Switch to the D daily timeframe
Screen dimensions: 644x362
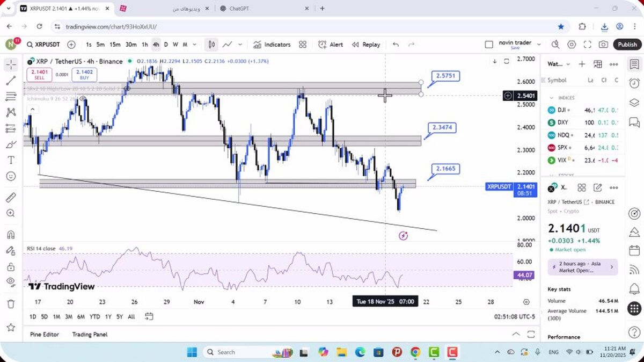click(166, 45)
